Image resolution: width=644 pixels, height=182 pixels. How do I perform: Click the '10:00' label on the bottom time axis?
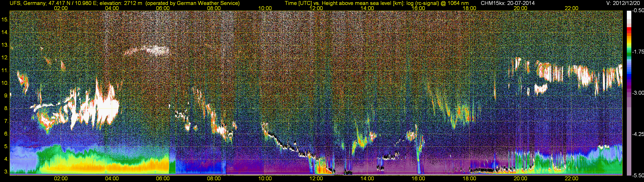pos(265,179)
